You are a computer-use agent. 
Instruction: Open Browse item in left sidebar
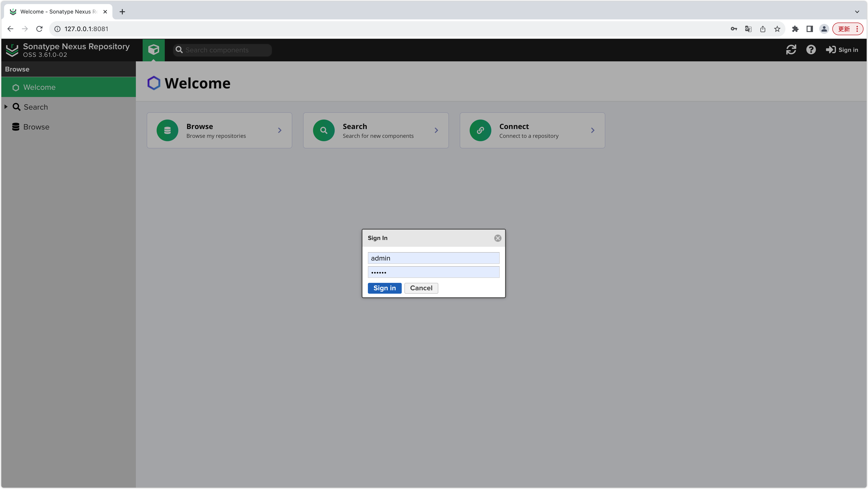[x=36, y=127]
